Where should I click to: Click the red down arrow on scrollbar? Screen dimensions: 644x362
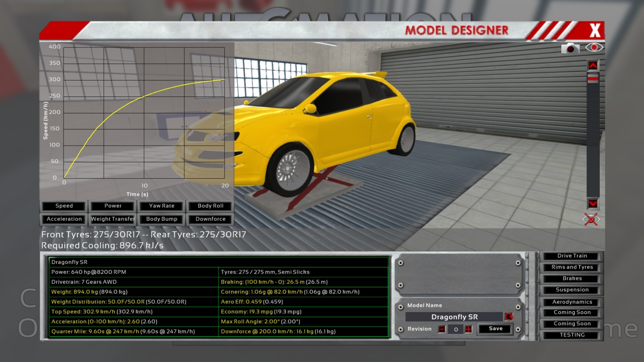point(593,204)
